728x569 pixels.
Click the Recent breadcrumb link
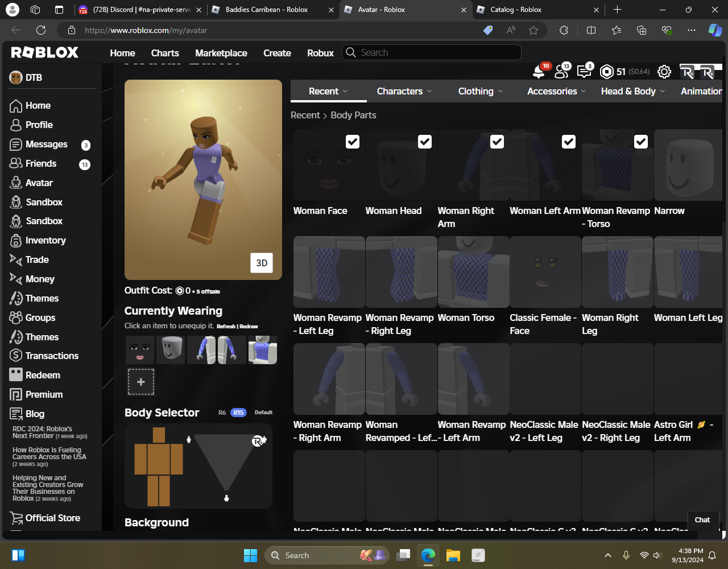coord(305,115)
